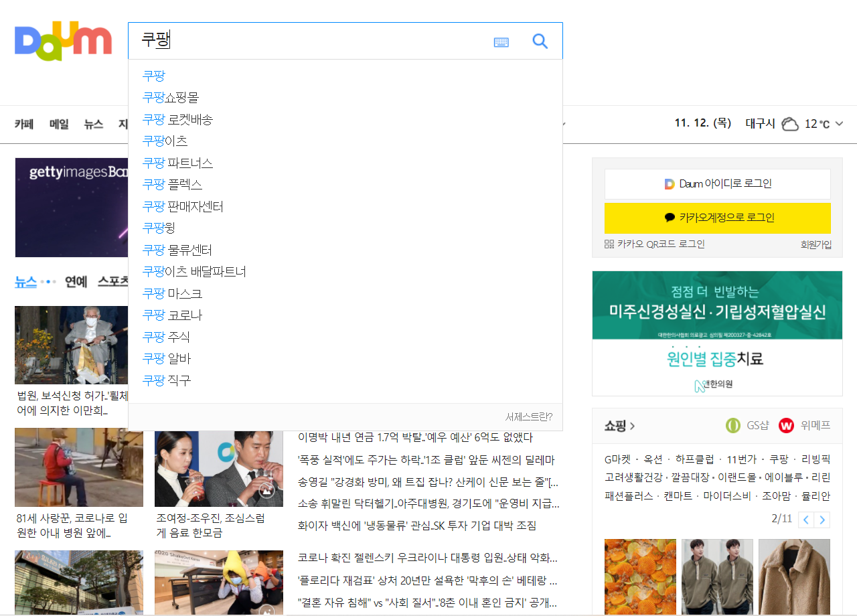Image resolution: width=857 pixels, height=616 pixels.
Task: Click the Daum logo
Action: pyautogui.click(x=63, y=41)
